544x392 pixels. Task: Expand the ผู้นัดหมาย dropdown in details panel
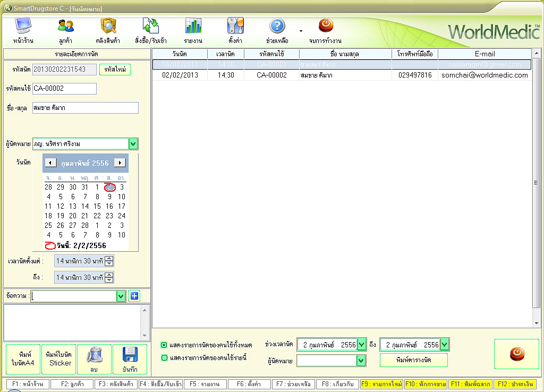pyautogui.click(x=133, y=144)
